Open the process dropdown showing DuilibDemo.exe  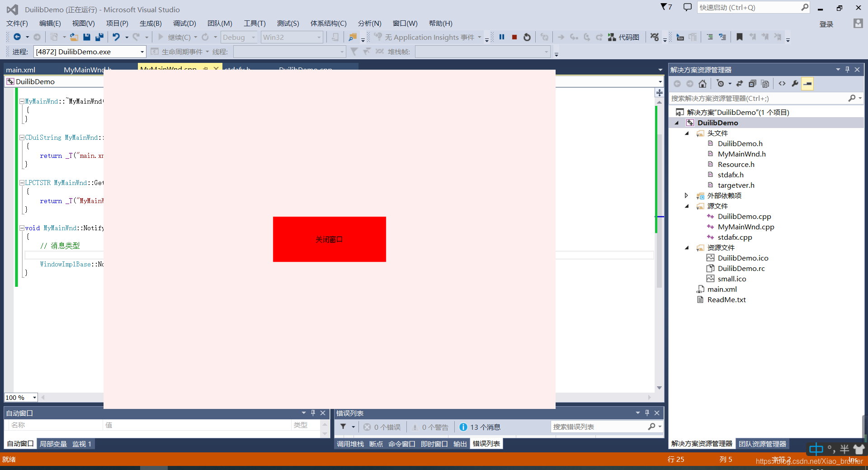pos(90,52)
